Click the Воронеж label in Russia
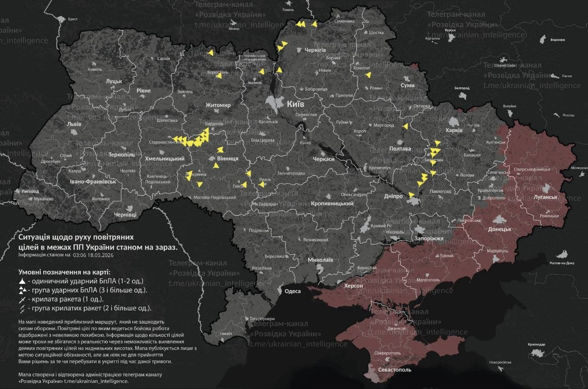The width and height of the screenshot is (588, 389). click(x=557, y=40)
